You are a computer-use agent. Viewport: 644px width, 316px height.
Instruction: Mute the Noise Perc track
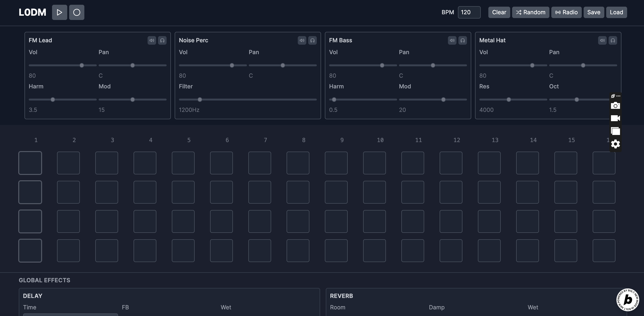(302, 40)
